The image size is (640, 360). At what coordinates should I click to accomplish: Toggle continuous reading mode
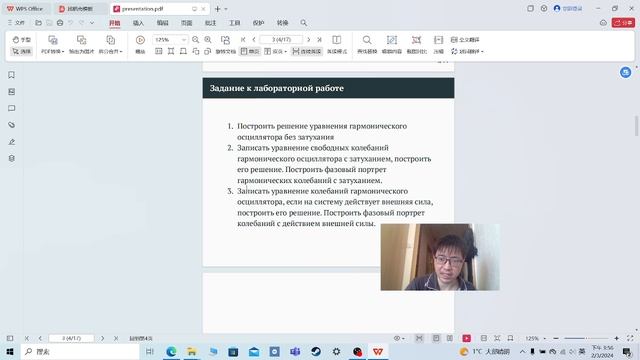(307, 51)
